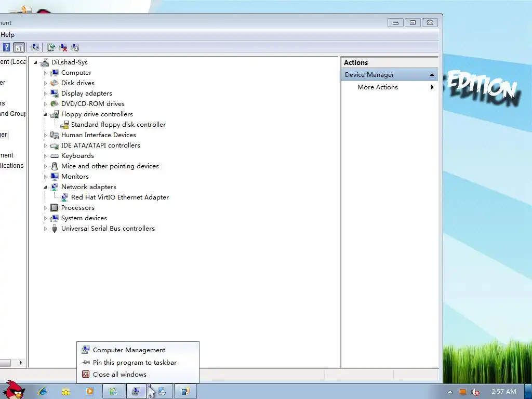
Task: Select Red Hat VirtIO Ethernet Adapter
Action: point(120,197)
